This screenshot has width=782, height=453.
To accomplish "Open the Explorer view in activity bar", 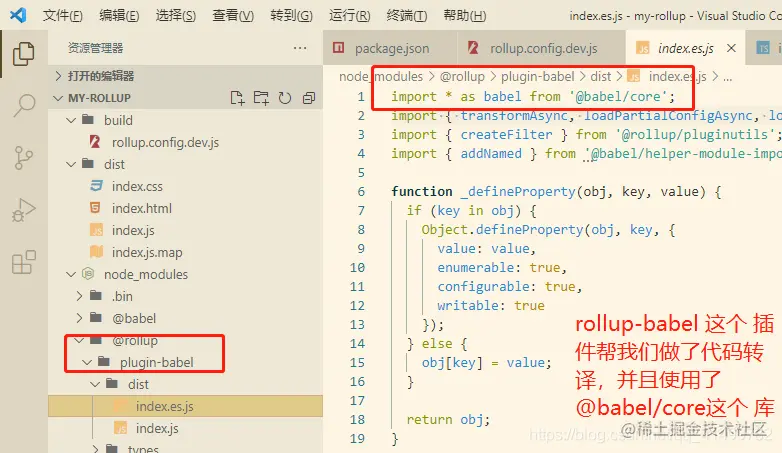I will (x=23, y=54).
